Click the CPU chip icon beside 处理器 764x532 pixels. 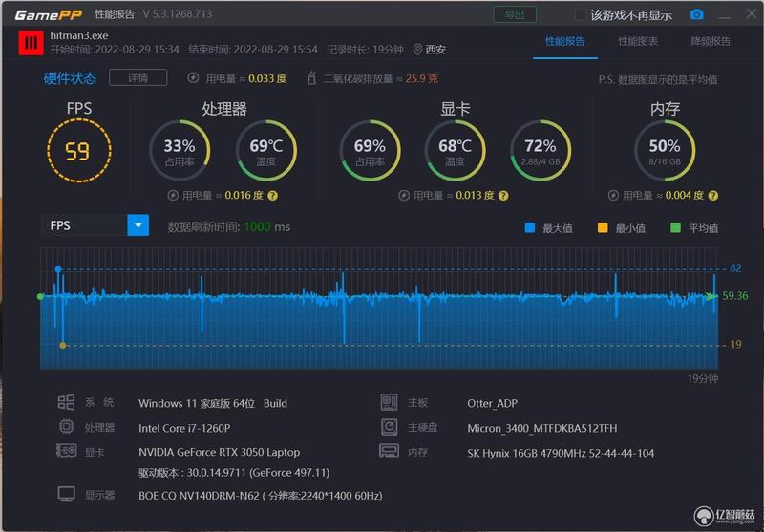(66, 427)
